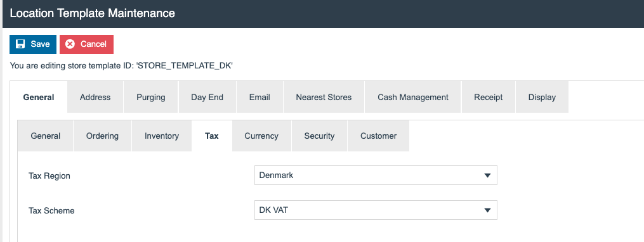
Task: Save the store template
Action: (33, 44)
